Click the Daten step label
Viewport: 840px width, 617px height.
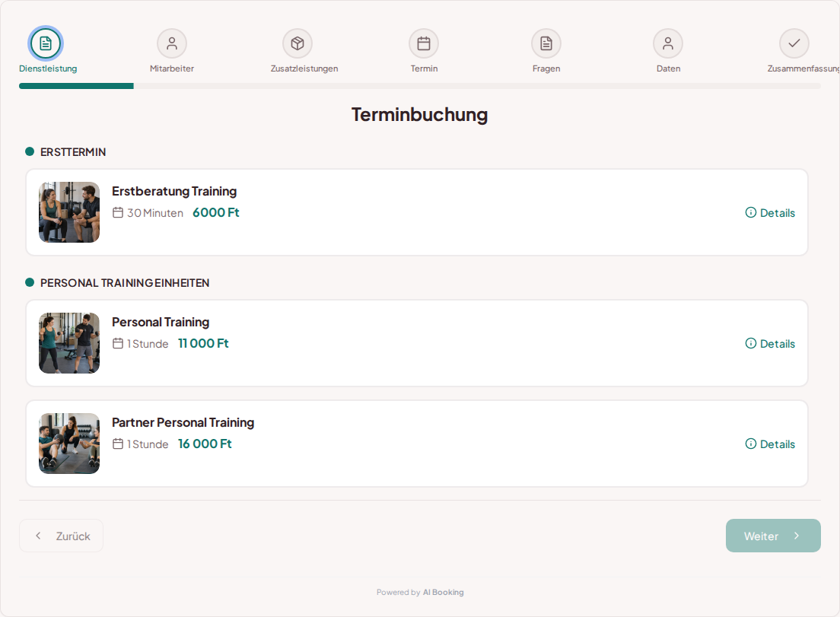669,68
